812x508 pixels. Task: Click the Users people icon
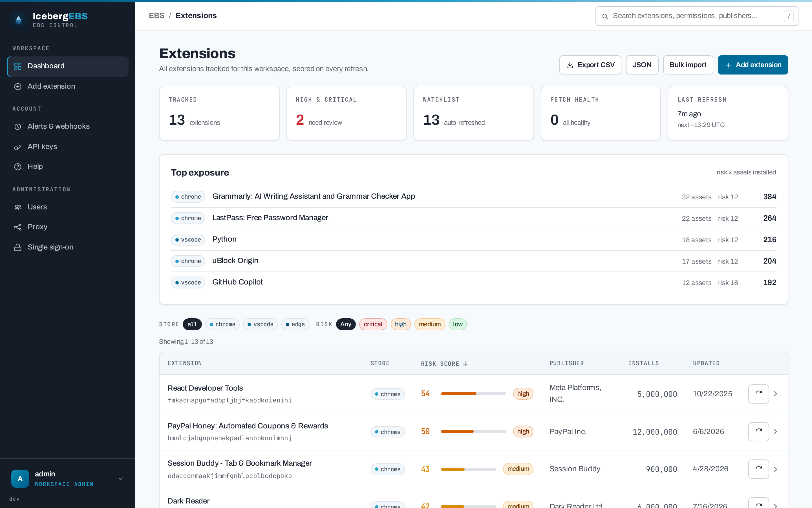point(18,207)
